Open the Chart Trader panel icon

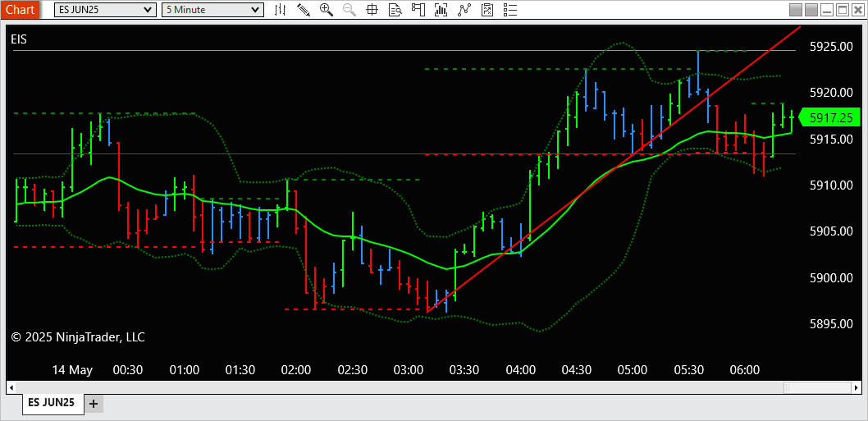coord(418,9)
